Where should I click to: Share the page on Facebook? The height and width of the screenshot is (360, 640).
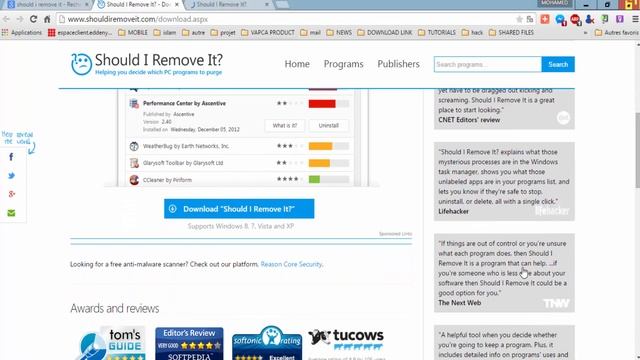tap(11, 157)
